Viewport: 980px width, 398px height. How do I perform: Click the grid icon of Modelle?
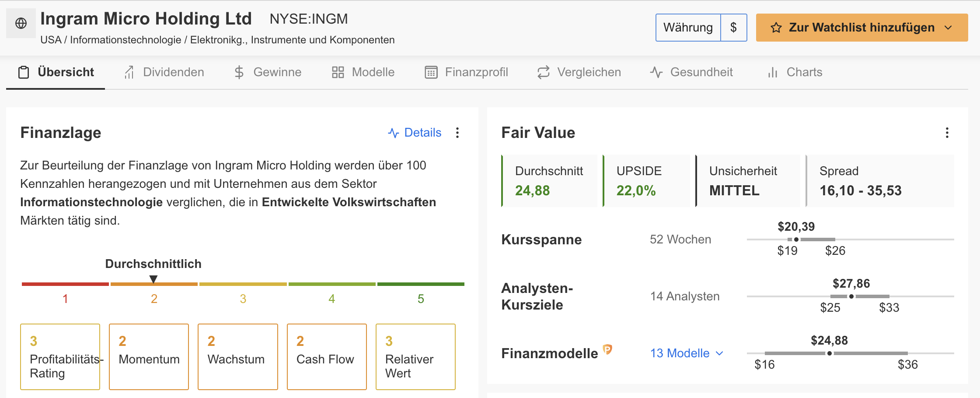tap(338, 72)
